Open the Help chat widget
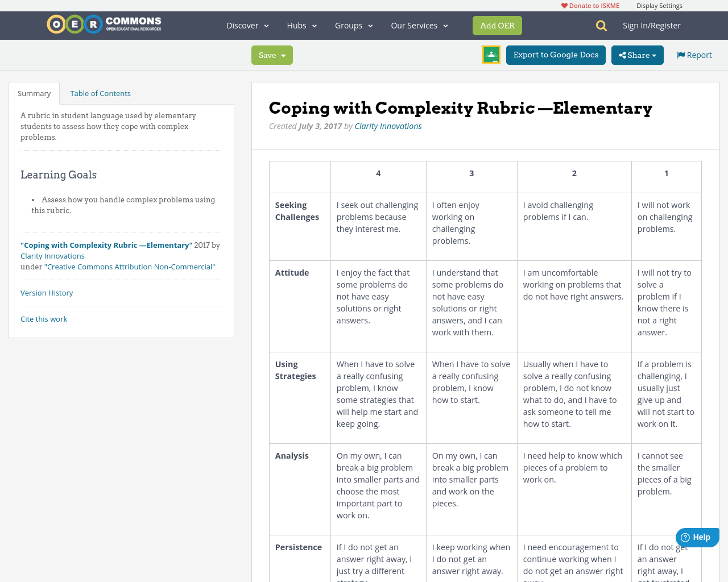Image resolution: width=728 pixels, height=582 pixels. coord(696,537)
